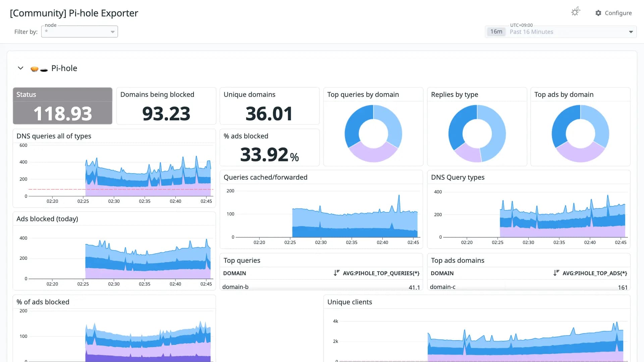The height and width of the screenshot is (362, 644).
Task: Click the Top queries by domain donut chart
Action: 373,133
